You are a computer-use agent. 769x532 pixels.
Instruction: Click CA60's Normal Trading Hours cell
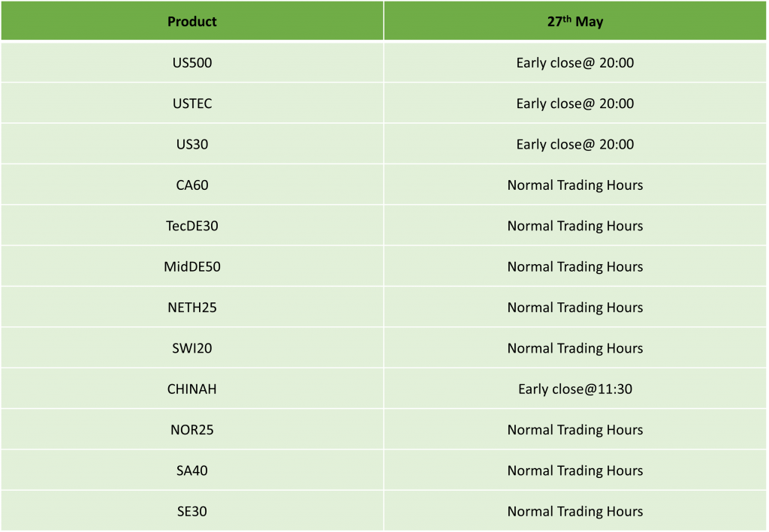click(x=574, y=184)
